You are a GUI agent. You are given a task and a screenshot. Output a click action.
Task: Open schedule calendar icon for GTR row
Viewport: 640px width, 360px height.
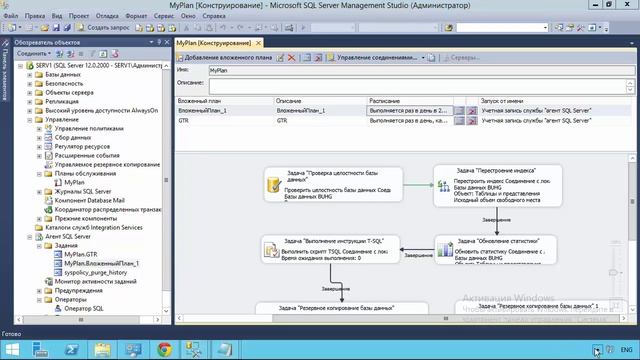pyautogui.click(x=459, y=120)
